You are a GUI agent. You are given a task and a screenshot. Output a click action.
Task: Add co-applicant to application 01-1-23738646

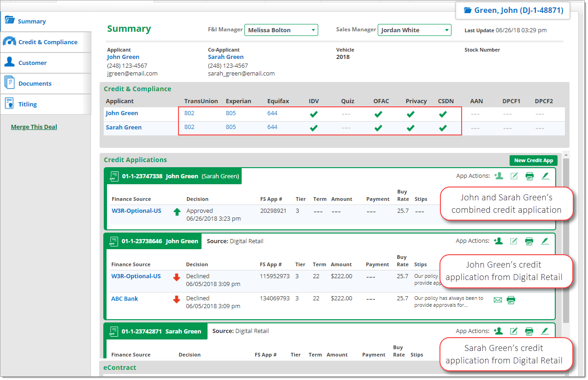[498, 241]
